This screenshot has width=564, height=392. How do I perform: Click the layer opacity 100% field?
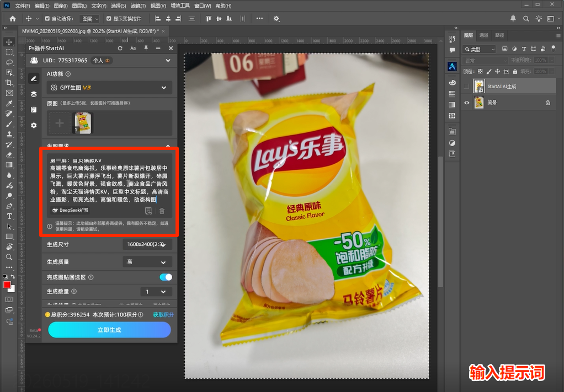pos(541,60)
